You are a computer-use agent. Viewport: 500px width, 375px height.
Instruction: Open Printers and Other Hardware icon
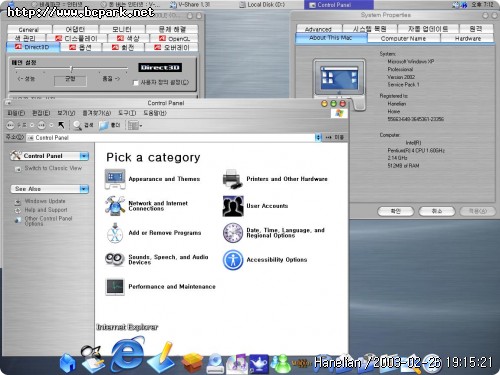point(232,179)
